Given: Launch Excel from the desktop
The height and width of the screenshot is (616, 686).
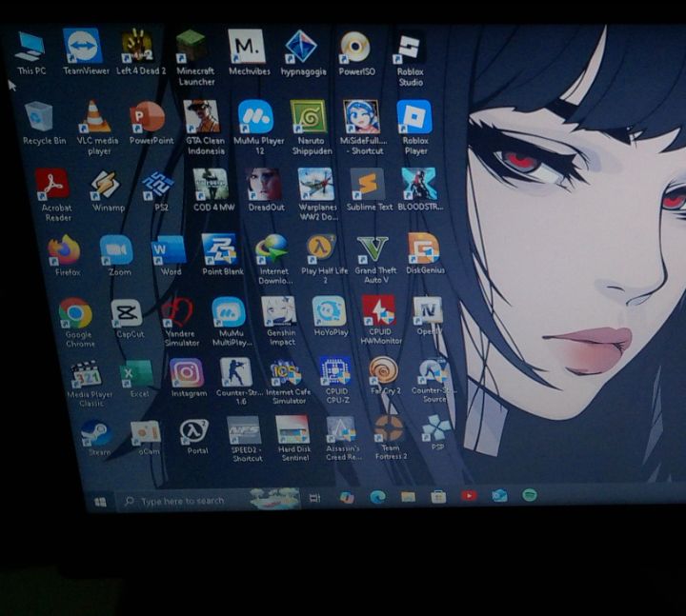Looking at the screenshot, I should [x=138, y=380].
